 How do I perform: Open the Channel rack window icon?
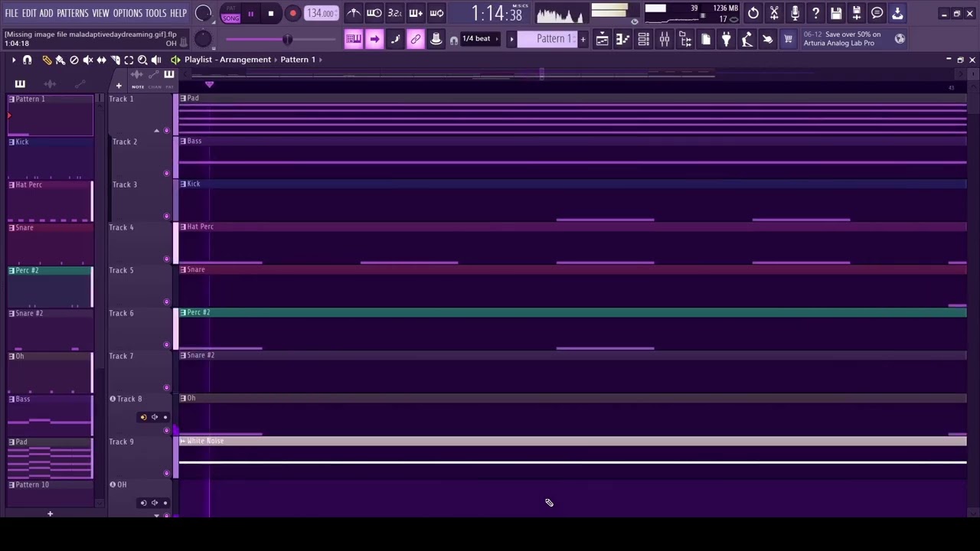click(644, 39)
